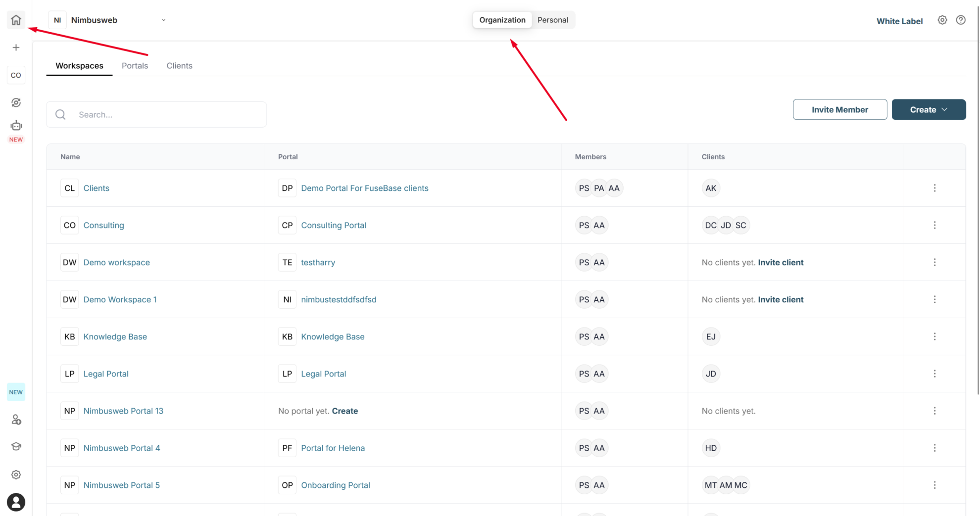Select the Home icon in the sidebar

[x=16, y=20]
